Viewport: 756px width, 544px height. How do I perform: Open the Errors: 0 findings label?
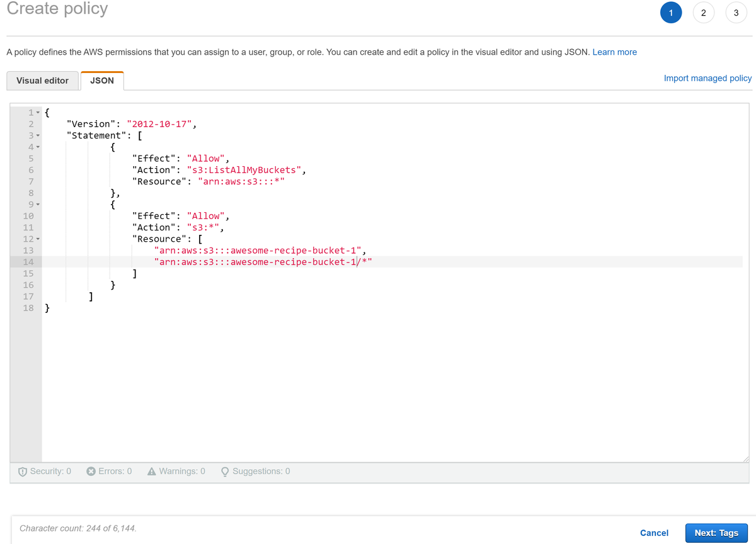(115, 471)
